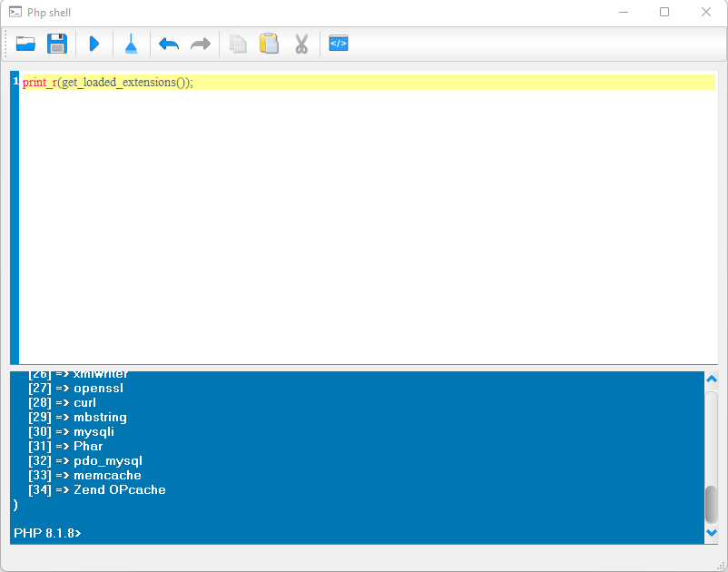The image size is (728, 572).
Task: Click the Php shell title bar icon
Action: coord(15,12)
